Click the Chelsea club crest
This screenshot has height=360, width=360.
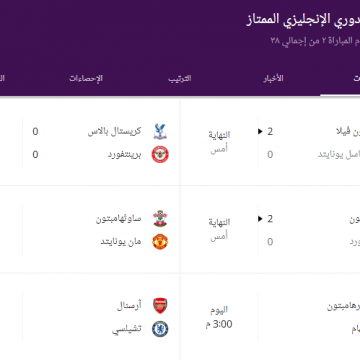pyautogui.click(x=160, y=329)
